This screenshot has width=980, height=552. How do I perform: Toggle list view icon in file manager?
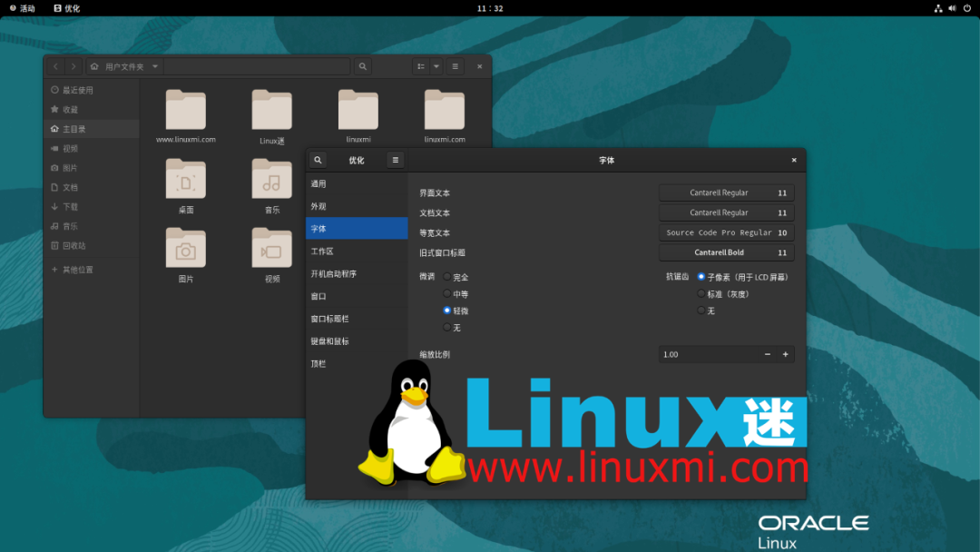(x=421, y=66)
